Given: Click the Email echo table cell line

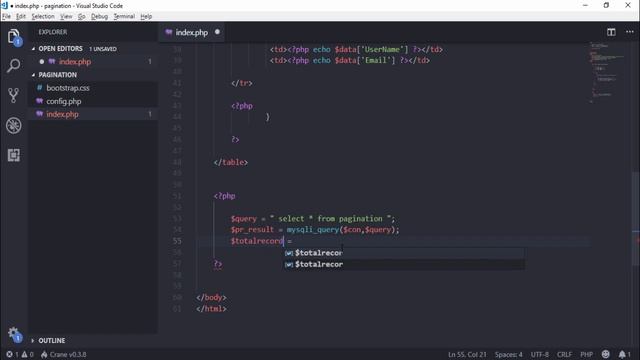Looking at the screenshot, I should click(x=349, y=60).
